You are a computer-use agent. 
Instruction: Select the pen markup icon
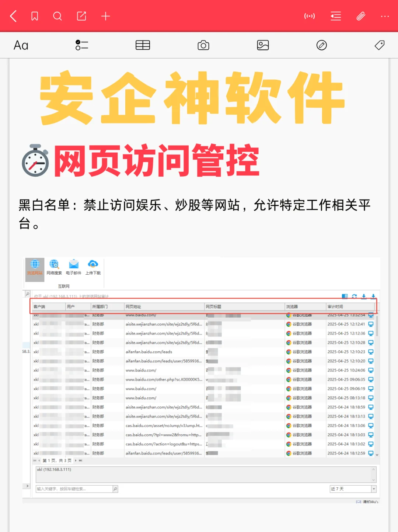pos(322,45)
